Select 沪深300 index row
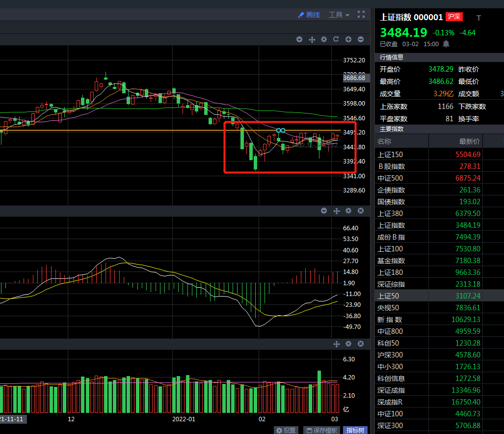Image resolution: width=504 pixels, height=434 pixels. point(439,355)
